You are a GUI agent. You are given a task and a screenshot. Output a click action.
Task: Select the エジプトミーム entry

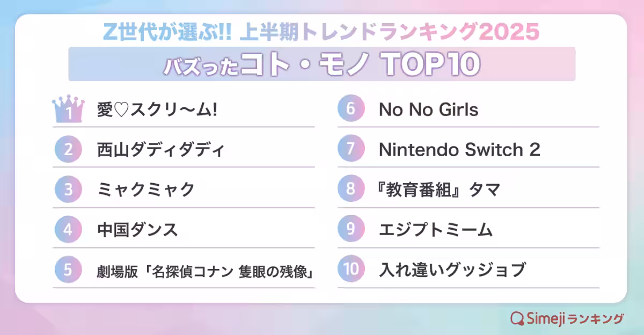[x=435, y=229]
